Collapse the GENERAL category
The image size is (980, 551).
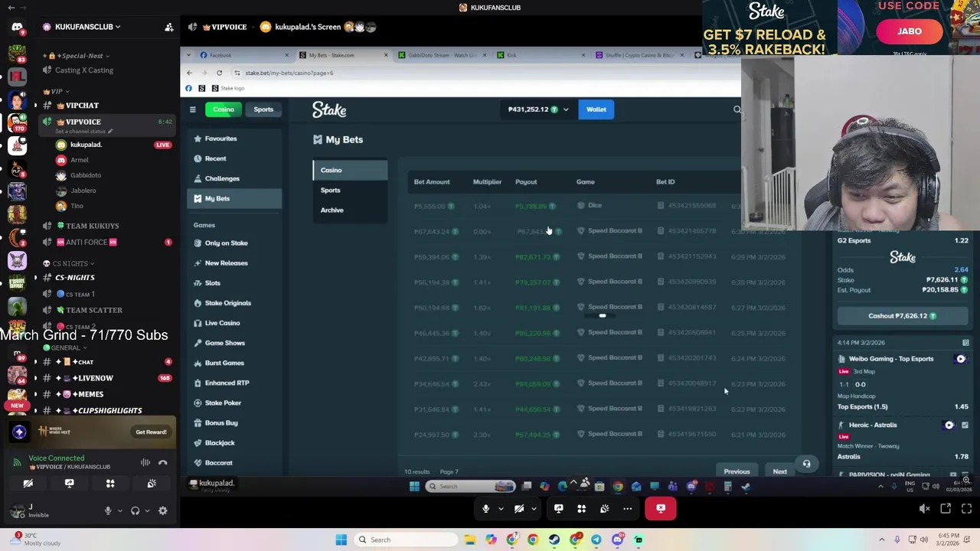pos(64,347)
